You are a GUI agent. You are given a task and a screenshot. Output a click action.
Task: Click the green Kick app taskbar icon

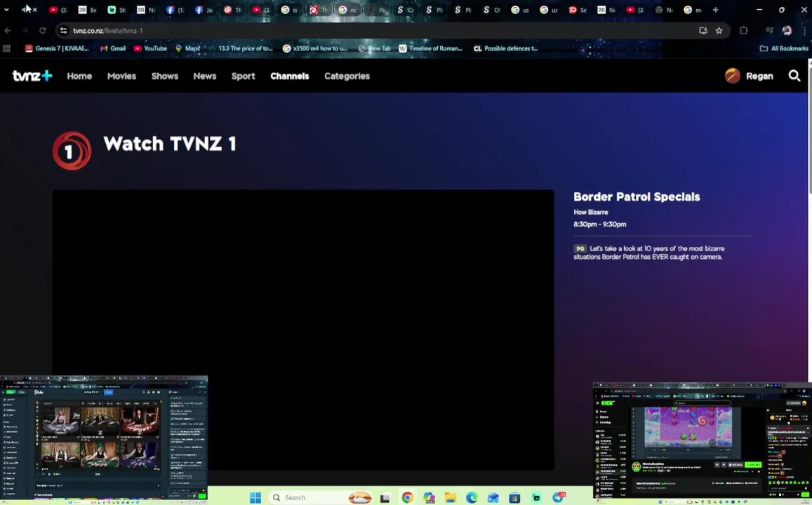tap(536, 498)
